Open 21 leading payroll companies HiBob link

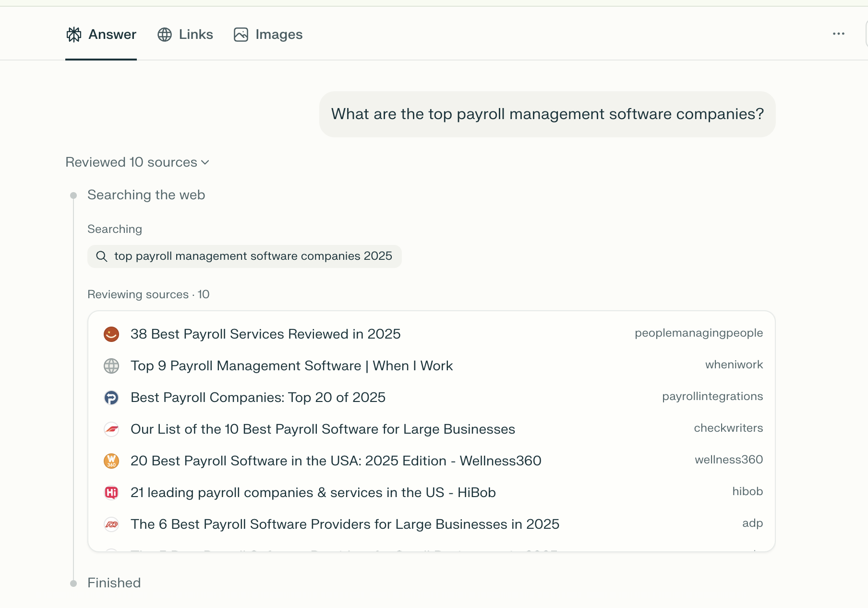click(313, 492)
